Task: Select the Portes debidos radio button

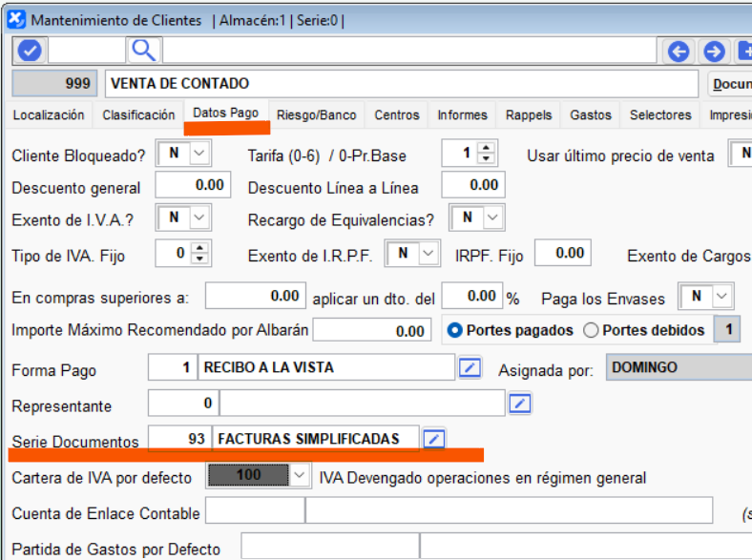Action: [x=591, y=330]
